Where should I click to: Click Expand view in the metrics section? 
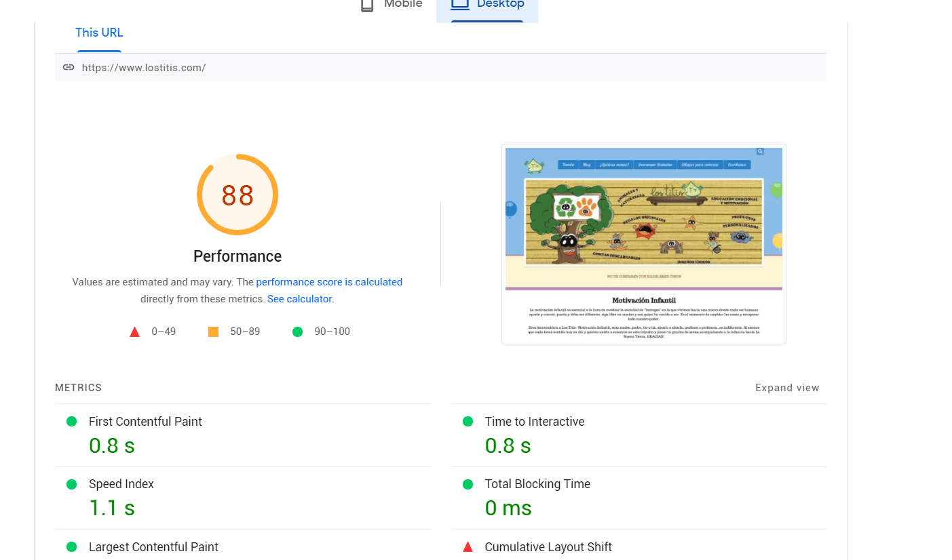[x=787, y=388]
